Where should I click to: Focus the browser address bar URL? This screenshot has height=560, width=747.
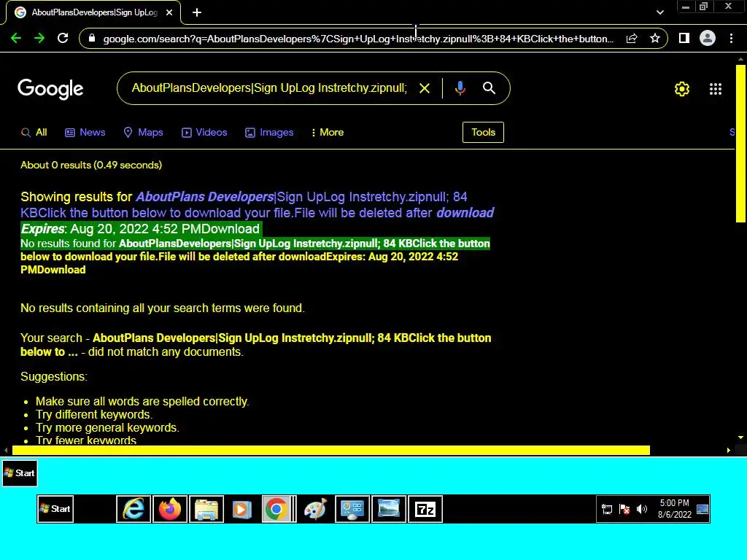(358, 39)
